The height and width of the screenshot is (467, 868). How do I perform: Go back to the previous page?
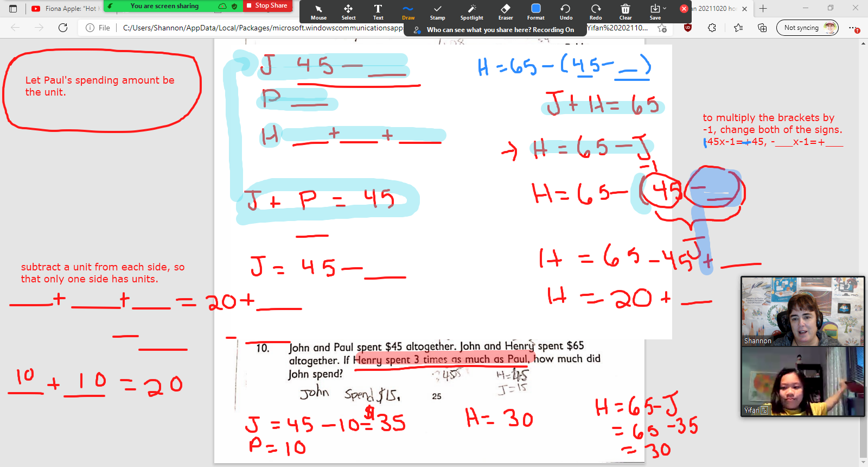(x=15, y=28)
